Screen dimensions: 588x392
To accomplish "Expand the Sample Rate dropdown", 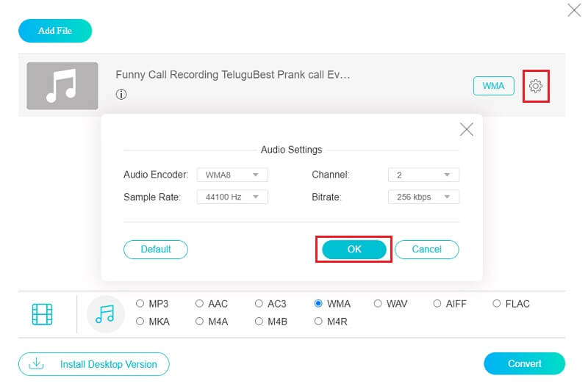I will (232, 197).
